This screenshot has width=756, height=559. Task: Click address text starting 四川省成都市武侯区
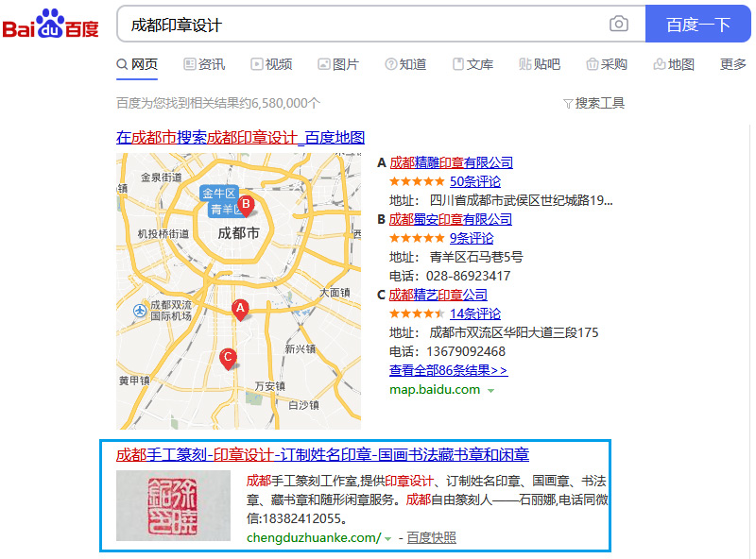tap(522, 200)
